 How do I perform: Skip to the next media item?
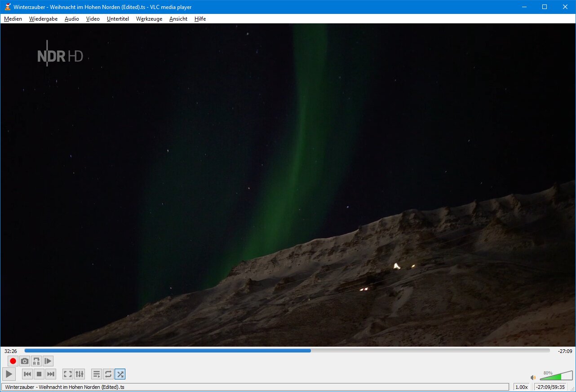click(51, 374)
